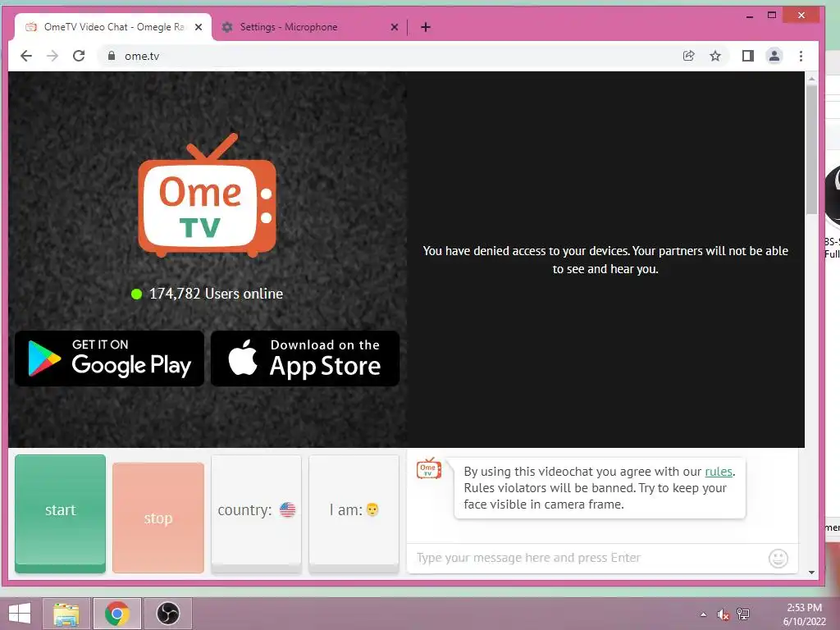Close the OmeTV Video Chat tab
This screenshot has height=630, width=840.
coord(199,27)
